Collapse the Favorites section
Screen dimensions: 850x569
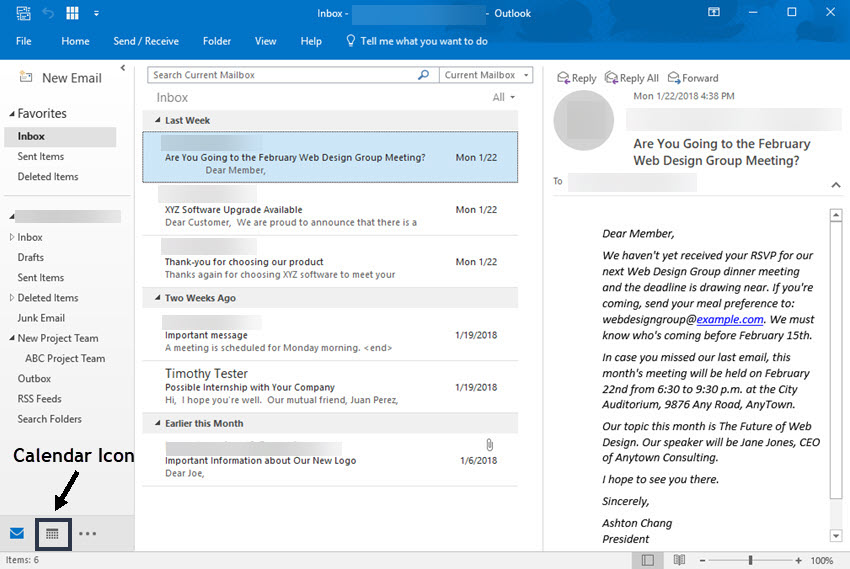(12, 114)
